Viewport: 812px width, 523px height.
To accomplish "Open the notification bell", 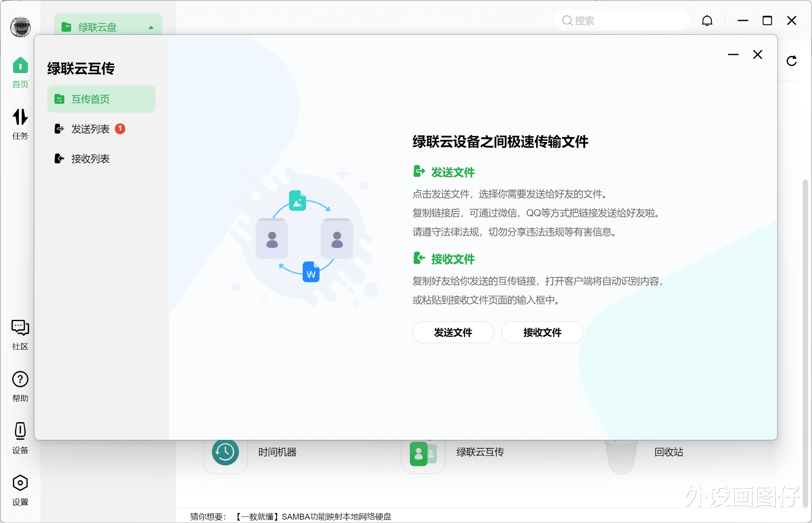I will pyautogui.click(x=707, y=21).
